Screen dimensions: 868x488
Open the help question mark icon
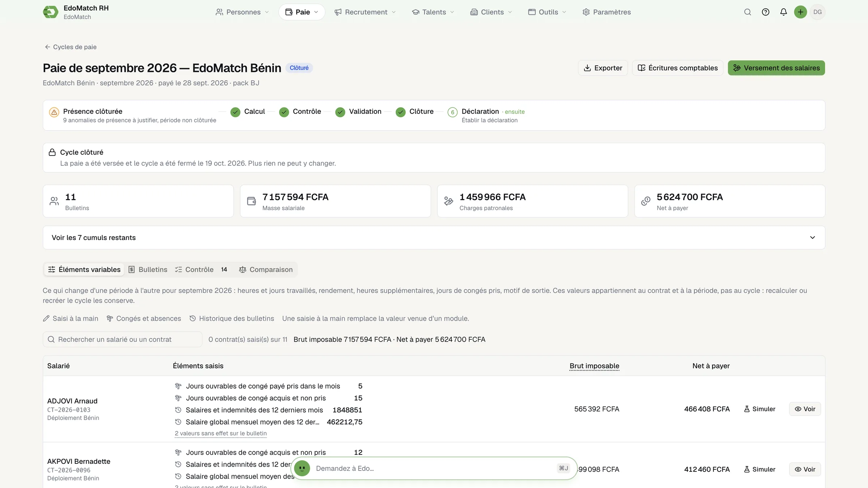766,12
